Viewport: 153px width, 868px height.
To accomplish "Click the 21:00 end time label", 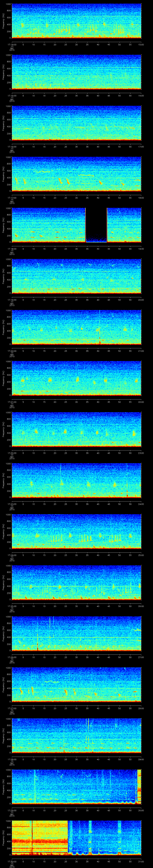I will click(141, 351).
